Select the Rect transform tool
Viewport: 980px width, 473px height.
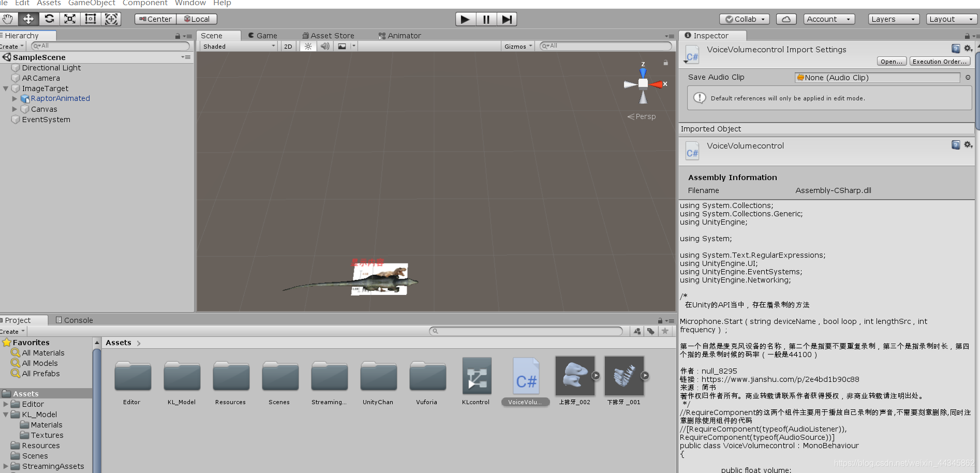[91, 19]
